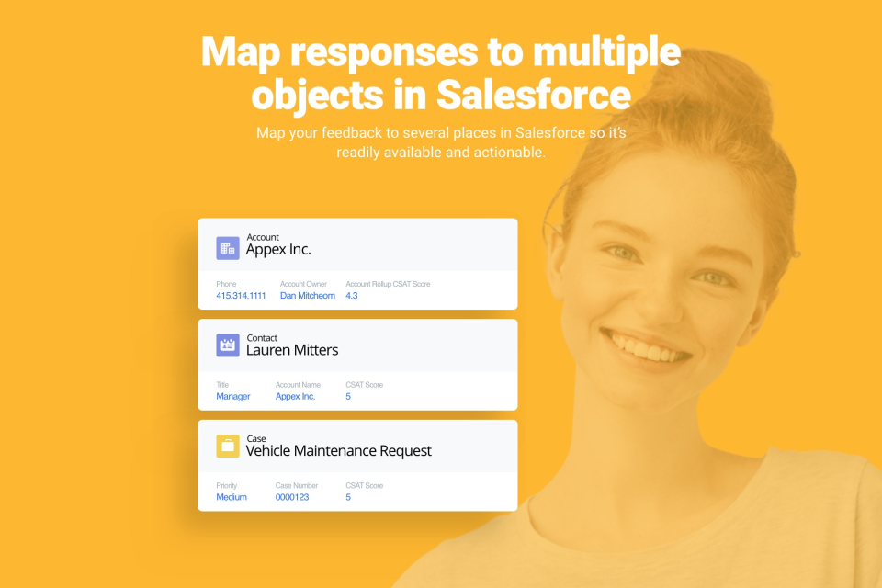Select the Appex Inc. account heading
This screenshot has width=882, height=588.
[278, 249]
